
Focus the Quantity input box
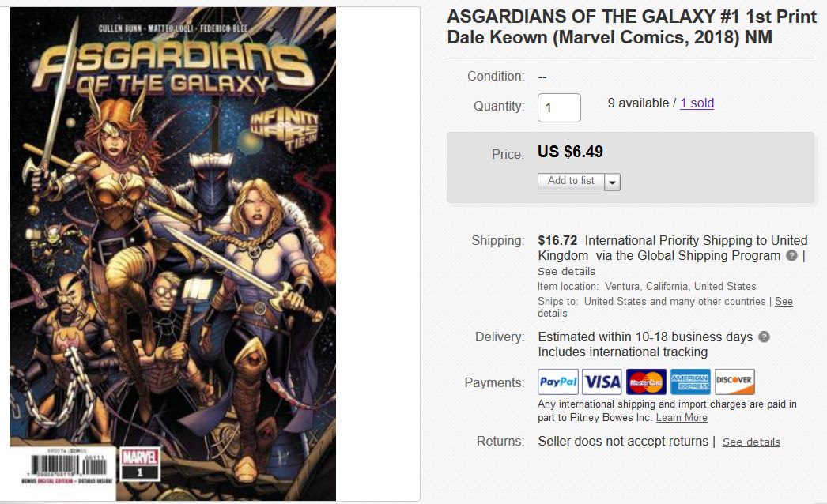559,107
